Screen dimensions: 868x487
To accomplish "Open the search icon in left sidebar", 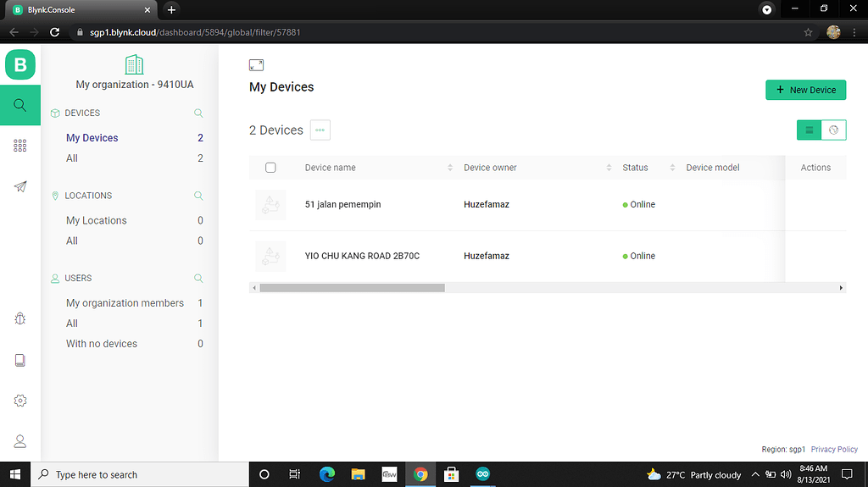I will [x=20, y=105].
